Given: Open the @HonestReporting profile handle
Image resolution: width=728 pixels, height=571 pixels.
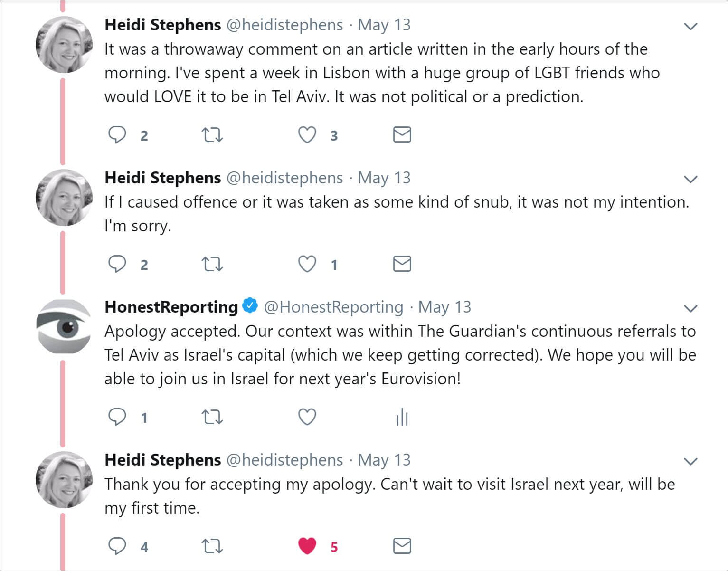Looking at the screenshot, I should [333, 307].
